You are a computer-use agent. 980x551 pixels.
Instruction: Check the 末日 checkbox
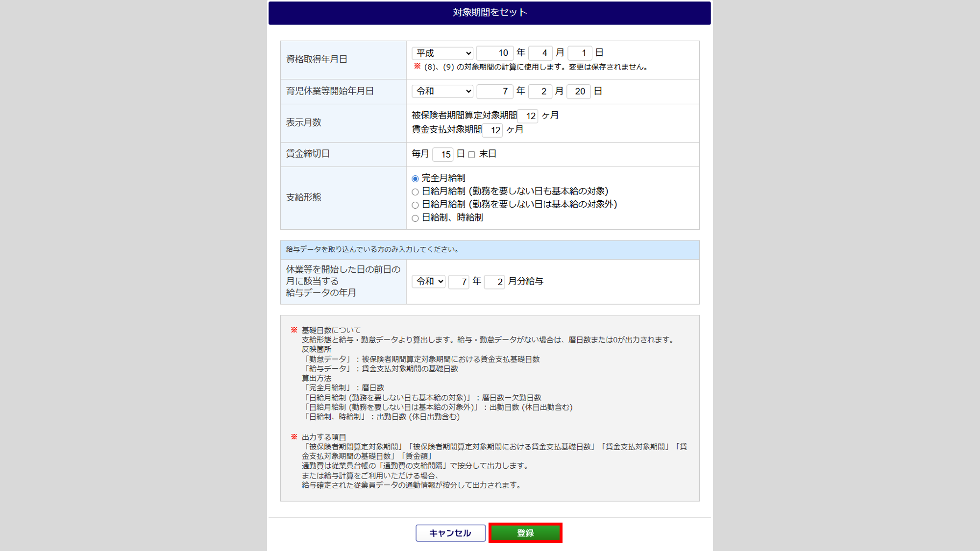coord(471,155)
